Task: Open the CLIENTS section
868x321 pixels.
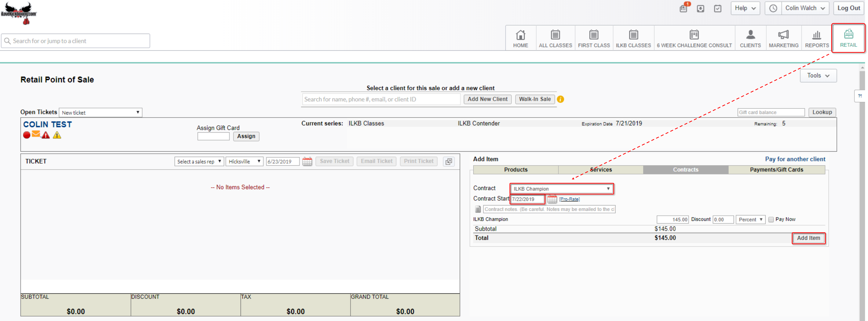Action: click(750, 38)
